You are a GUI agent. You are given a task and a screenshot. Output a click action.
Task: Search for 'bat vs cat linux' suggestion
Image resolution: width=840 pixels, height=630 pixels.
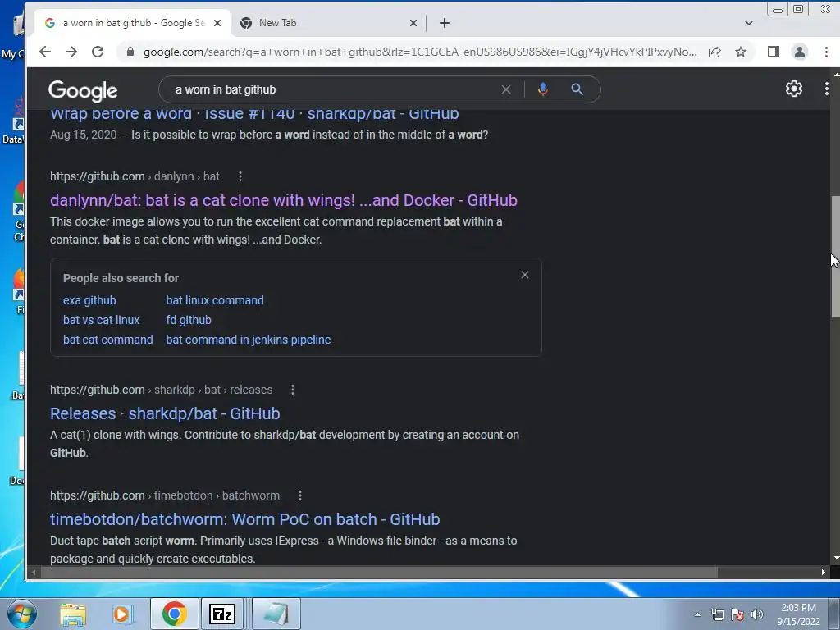click(x=101, y=321)
